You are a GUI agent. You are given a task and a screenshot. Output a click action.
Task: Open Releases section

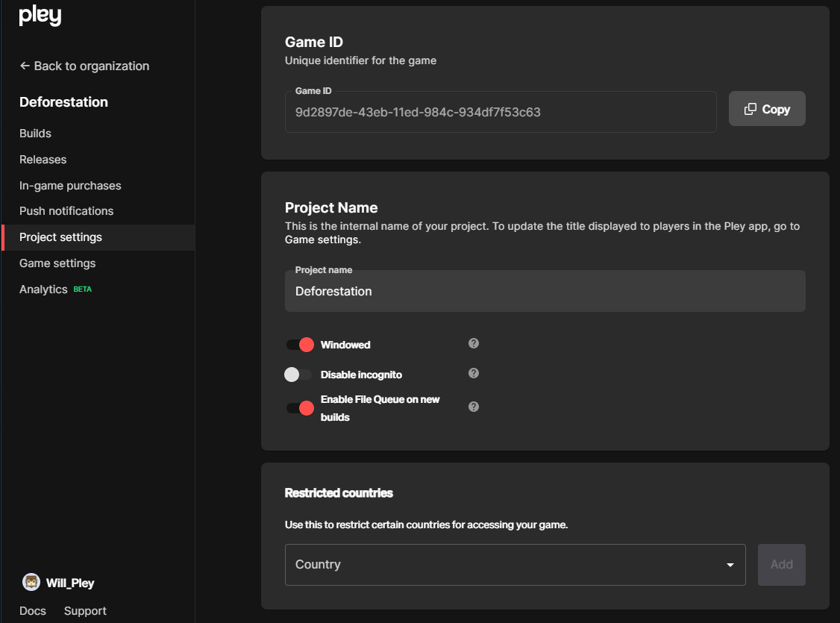point(43,160)
